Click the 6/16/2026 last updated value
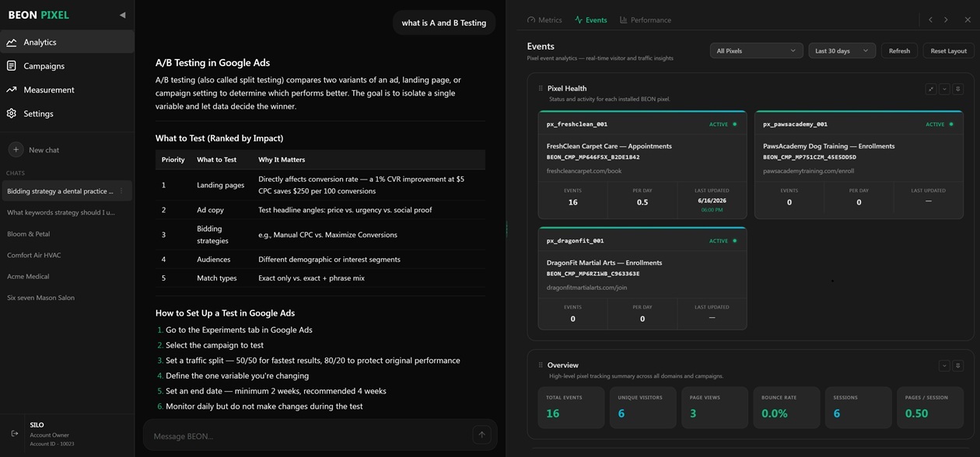Screen dimensions: 980x457 click(x=712, y=201)
